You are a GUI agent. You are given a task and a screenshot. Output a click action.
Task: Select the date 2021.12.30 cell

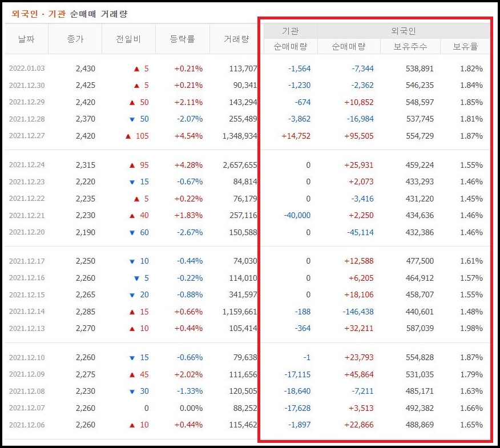coord(27,86)
